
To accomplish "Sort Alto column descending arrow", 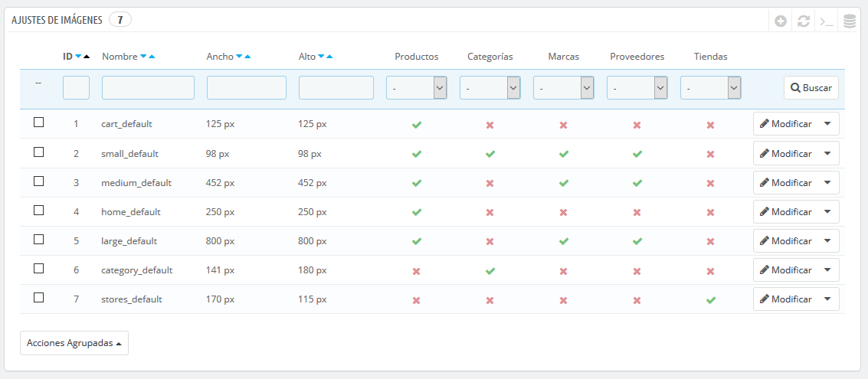I will 322,57.
